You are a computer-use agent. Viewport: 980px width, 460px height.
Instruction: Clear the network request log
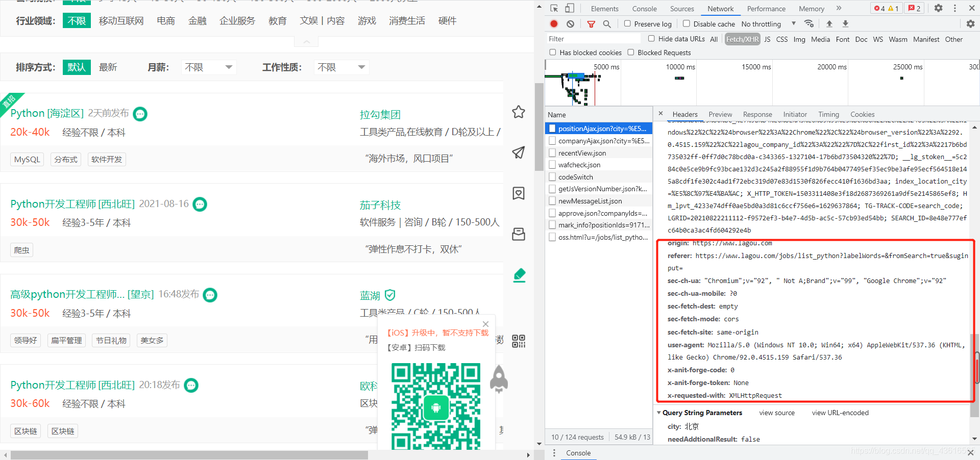click(570, 23)
